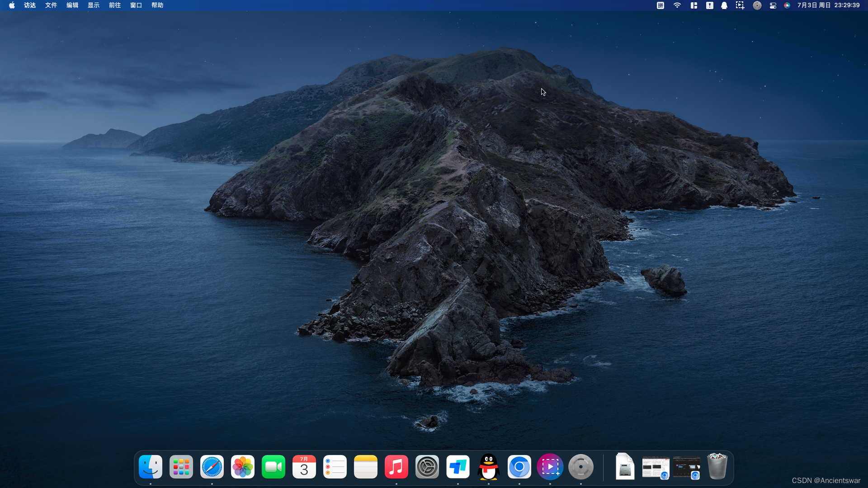Open the Notes app in Dock
The image size is (868, 488).
click(366, 467)
